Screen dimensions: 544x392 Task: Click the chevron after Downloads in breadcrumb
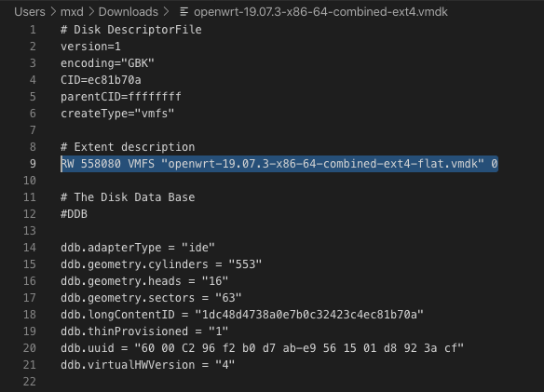pyautogui.click(x=166, y=12)
